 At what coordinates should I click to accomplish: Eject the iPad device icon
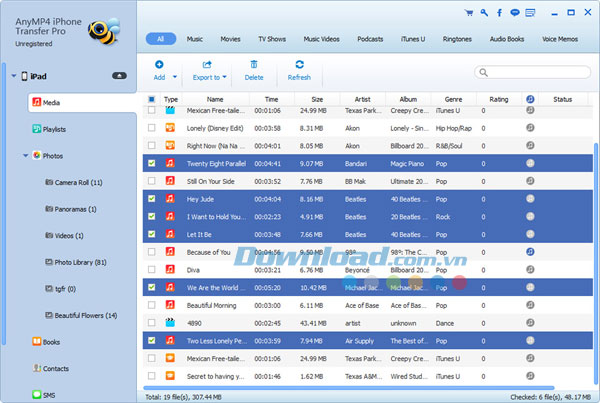coord(119,76)
